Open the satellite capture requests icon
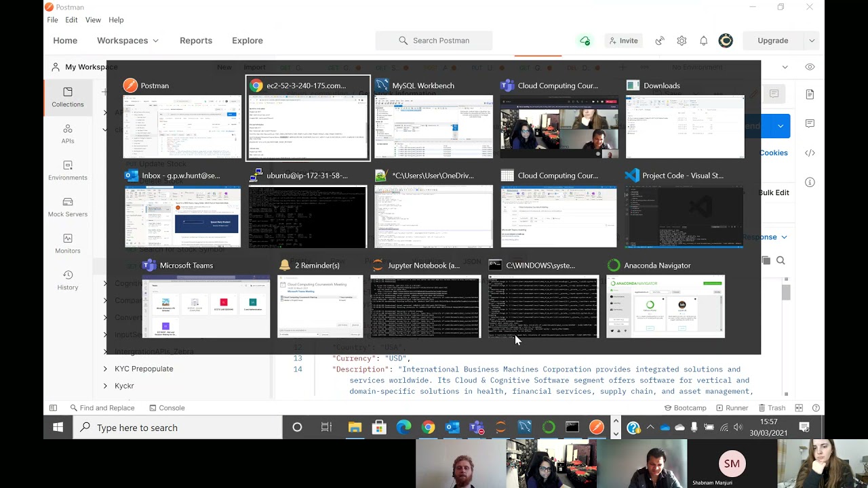Screen dimensions: 868x488 (660, 41)
